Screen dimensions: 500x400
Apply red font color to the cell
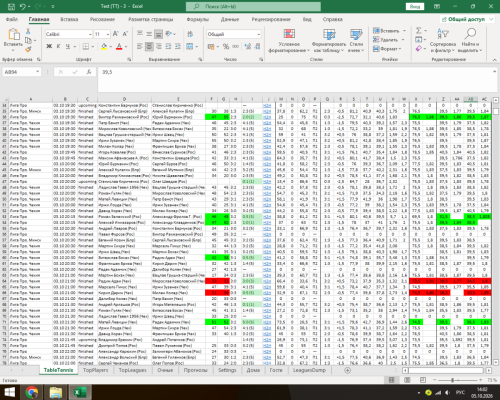pos(119,46)
